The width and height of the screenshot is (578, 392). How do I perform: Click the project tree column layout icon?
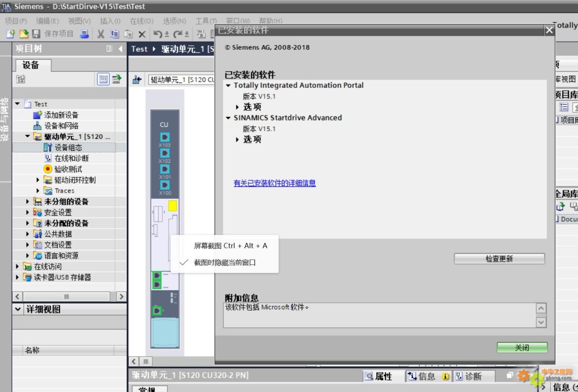[109, 49]
